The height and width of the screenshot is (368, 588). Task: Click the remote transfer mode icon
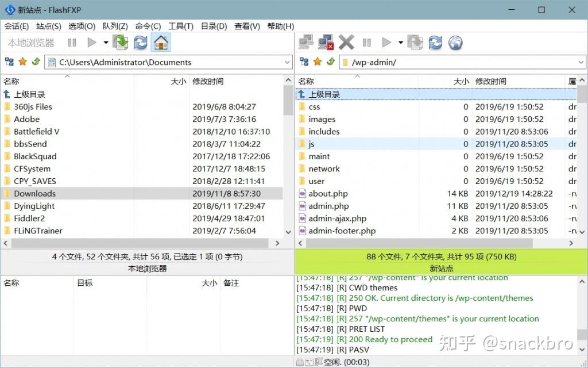[416, 42]
